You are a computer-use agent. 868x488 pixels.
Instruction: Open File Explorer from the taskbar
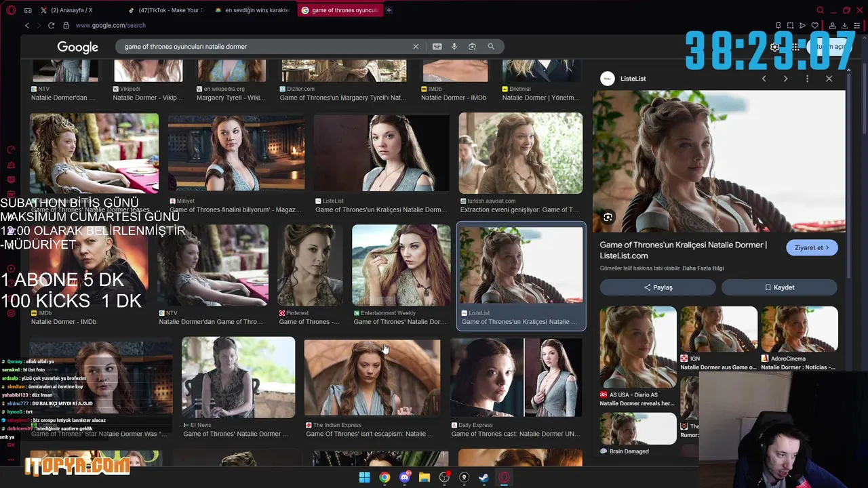pyautogui.click(x=425, y=477)
